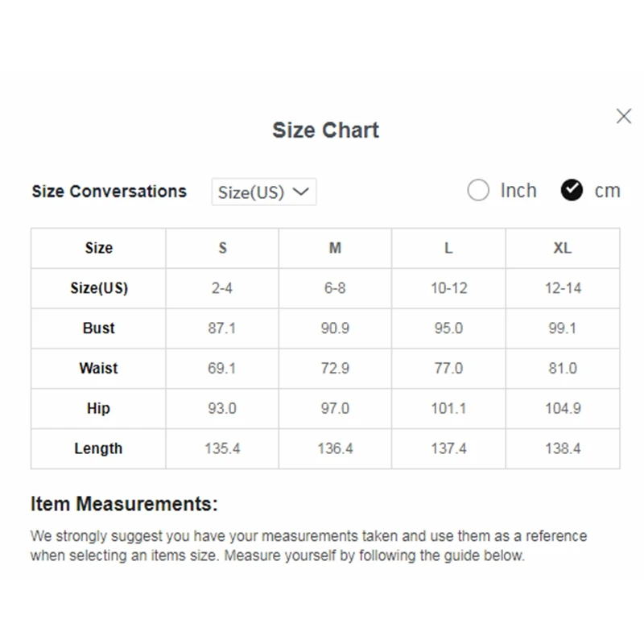The image size is (644, 644).
Task: Close the Size Chart dialog
Action: coord(624,116)
